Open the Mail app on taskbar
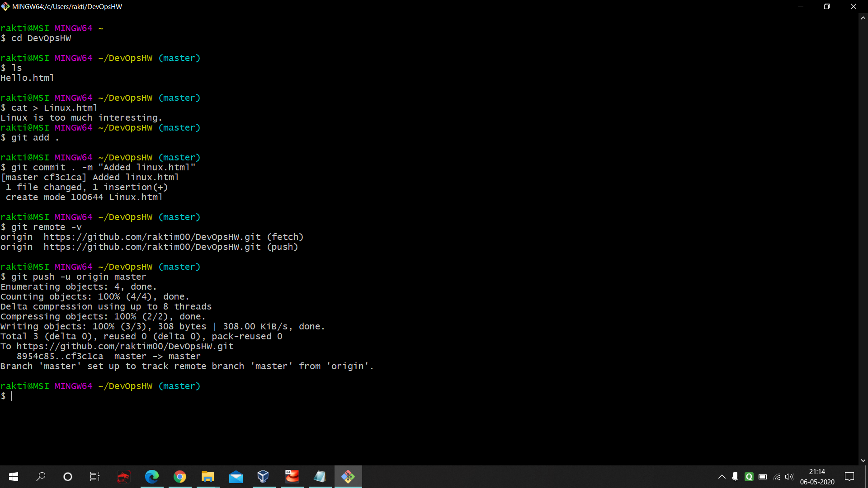868x488 pixels. (236, 476)
